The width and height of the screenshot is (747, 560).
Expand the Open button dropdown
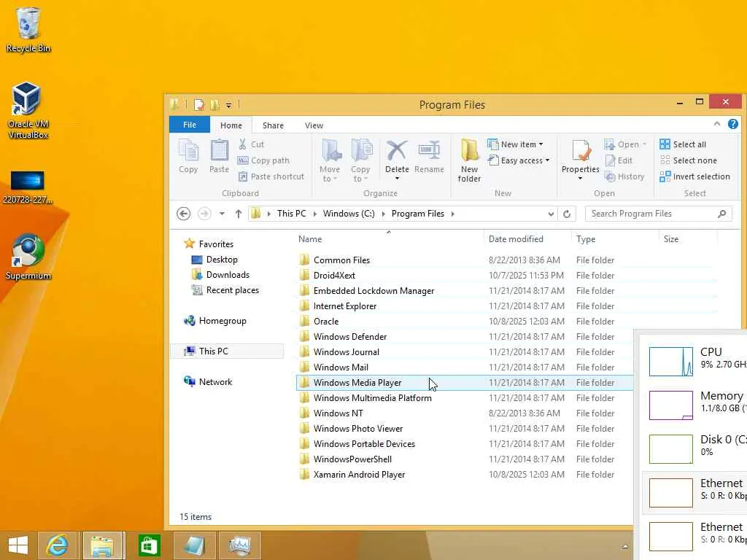644,144
